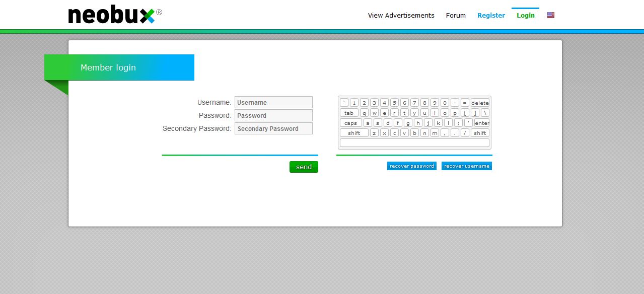This screenshot has width=644, height=294.
Task: Focus the Secondary Password field
Action: pyautogui.click(x=273, y=128)
